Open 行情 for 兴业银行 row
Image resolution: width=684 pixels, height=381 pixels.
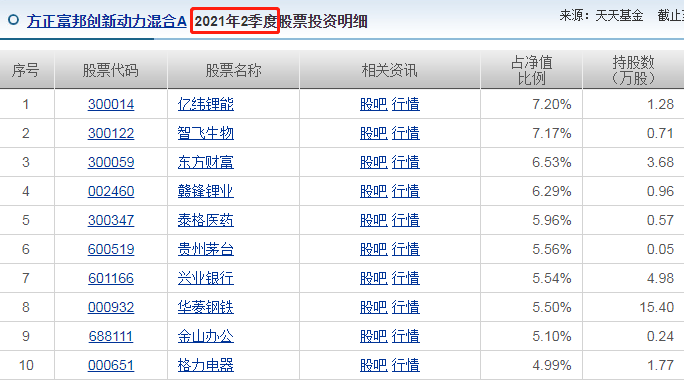406,278
